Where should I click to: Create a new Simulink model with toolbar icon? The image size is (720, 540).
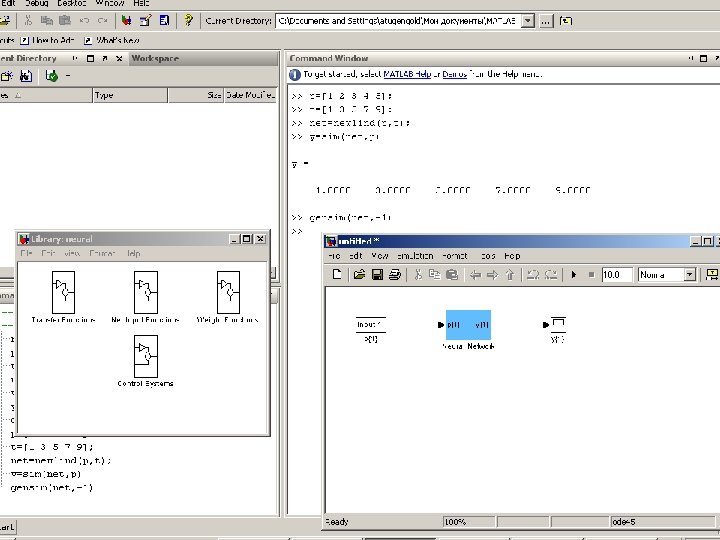337,274
